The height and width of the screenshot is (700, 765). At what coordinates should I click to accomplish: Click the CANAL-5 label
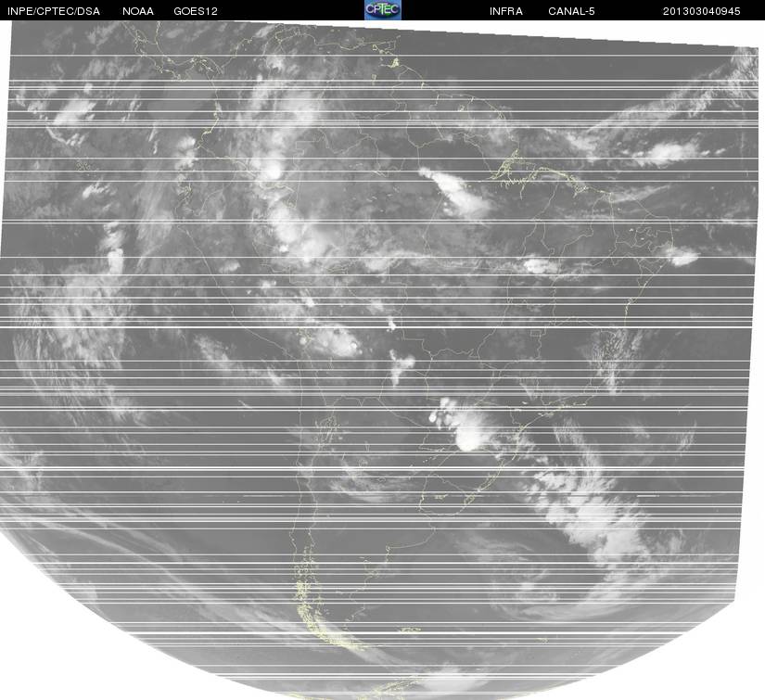571,11
